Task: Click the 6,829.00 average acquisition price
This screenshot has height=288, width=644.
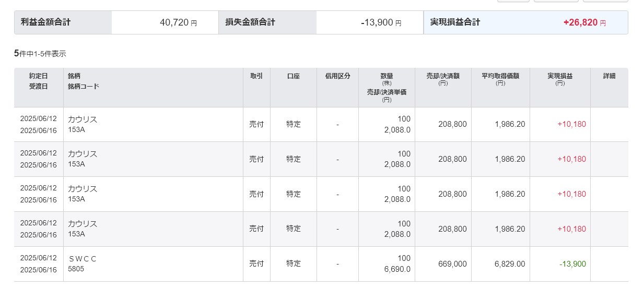Action: coord(510,264)
